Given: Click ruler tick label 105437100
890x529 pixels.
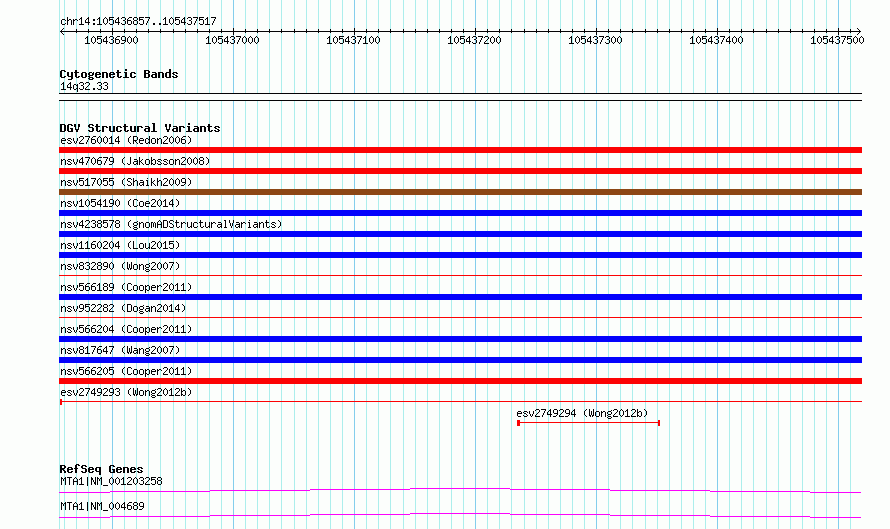Looking at the screenshot, I should click(353, 40).
